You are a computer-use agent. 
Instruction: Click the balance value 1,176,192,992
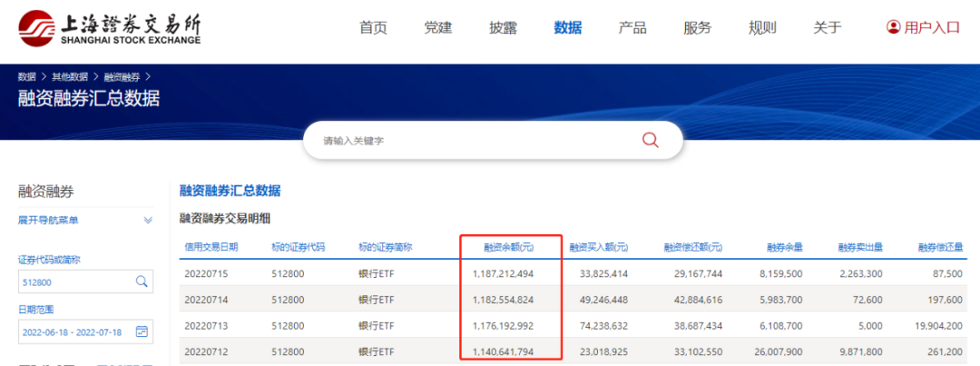click(503, 325)
